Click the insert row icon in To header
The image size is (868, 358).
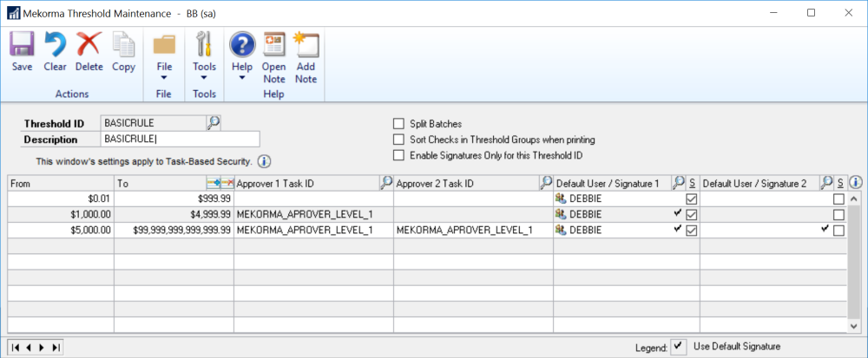[214, 183]
